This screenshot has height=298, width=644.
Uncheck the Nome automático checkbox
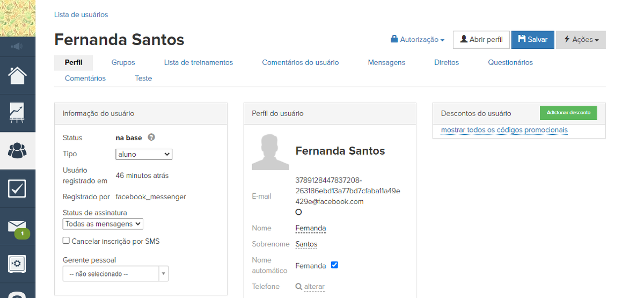[334, 265]
